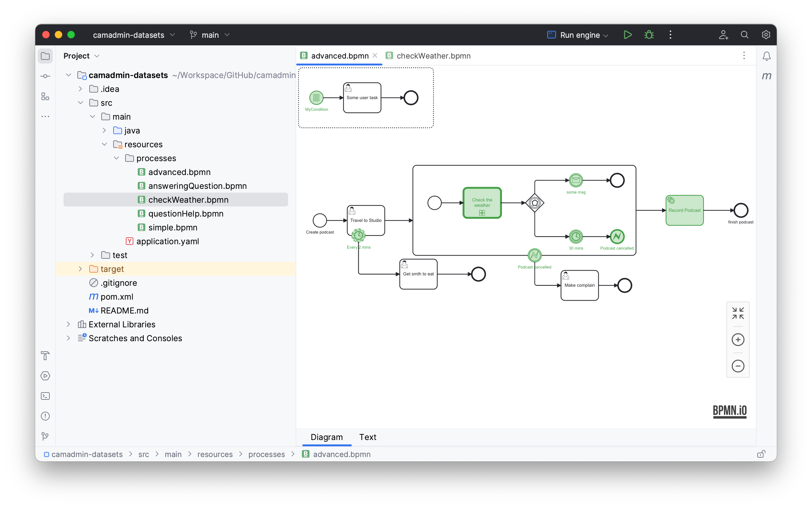Click the Run (play) button in toolbar
This screenshot has width=812, height=508.
(x=627, y=35)
